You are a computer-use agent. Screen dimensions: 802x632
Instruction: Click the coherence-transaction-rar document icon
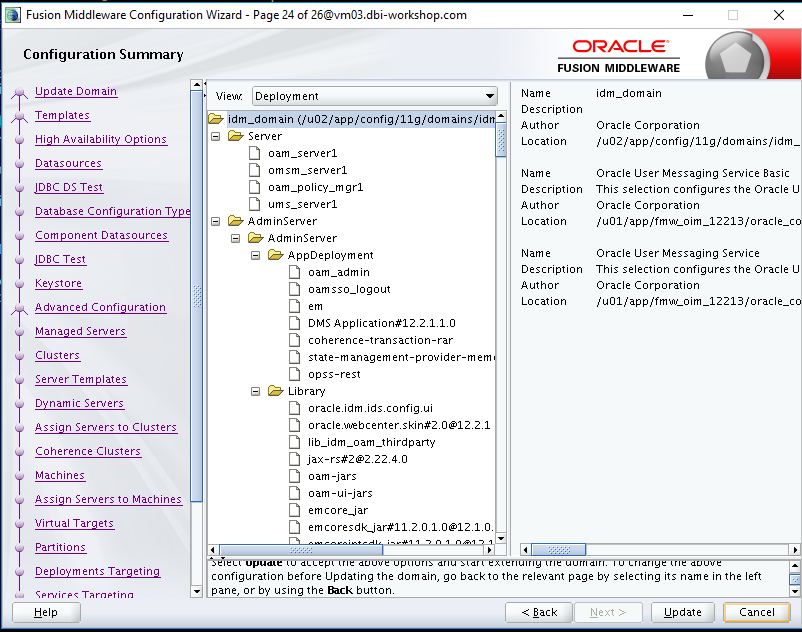tap(295, 340)
